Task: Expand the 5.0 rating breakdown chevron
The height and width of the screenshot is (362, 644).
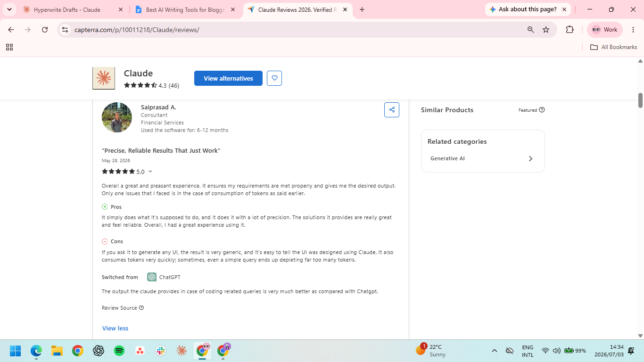Action: [x=150, y=172]
